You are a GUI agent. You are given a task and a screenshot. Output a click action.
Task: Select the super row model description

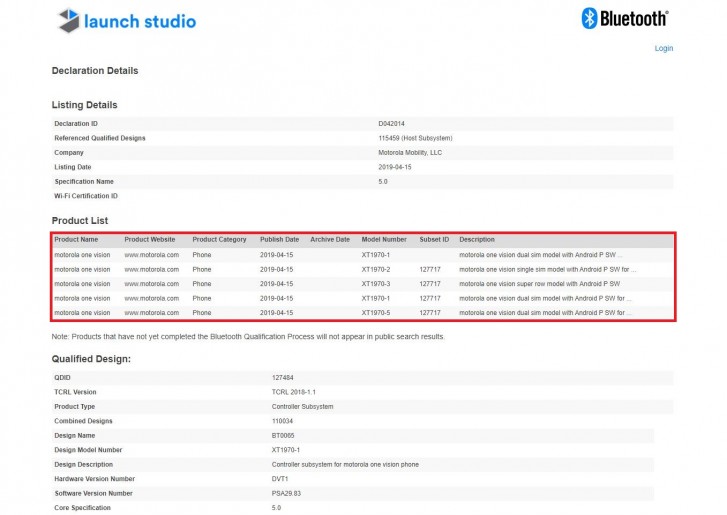pos(540,284)
